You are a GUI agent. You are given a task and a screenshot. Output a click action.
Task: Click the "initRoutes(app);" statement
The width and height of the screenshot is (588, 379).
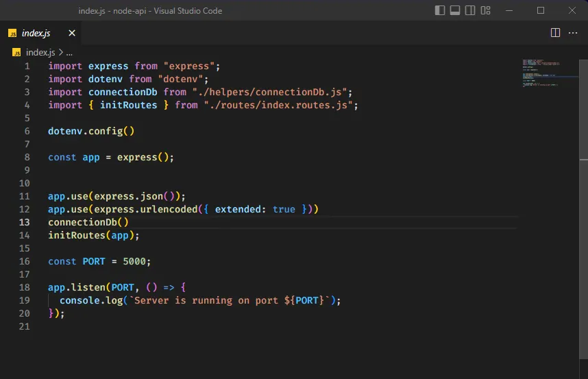click(x=94, y=236)
